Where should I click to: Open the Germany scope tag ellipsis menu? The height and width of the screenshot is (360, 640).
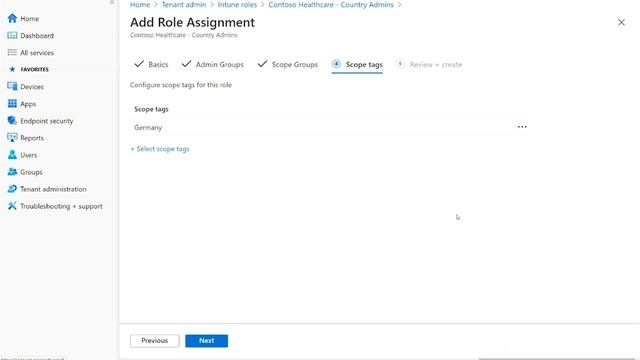(x=522, y=127)
